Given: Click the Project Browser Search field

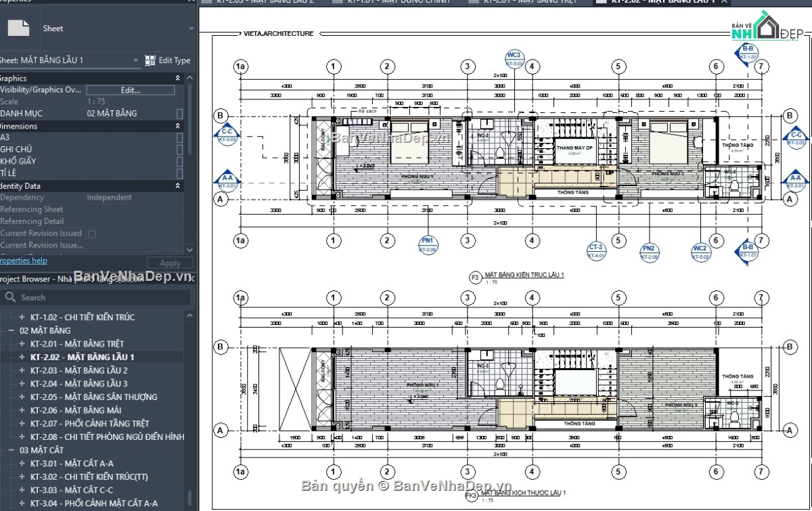Looking at the screenshot, I should point(95,297).
